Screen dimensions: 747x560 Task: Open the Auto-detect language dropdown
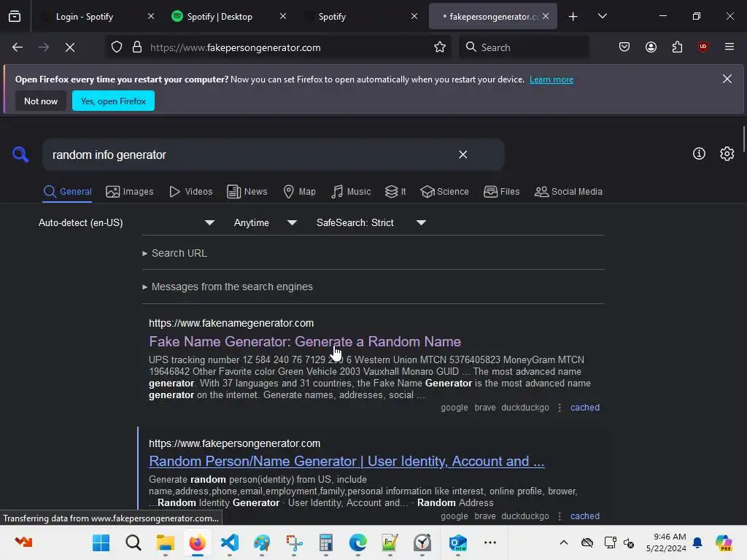tap(126, 222)
